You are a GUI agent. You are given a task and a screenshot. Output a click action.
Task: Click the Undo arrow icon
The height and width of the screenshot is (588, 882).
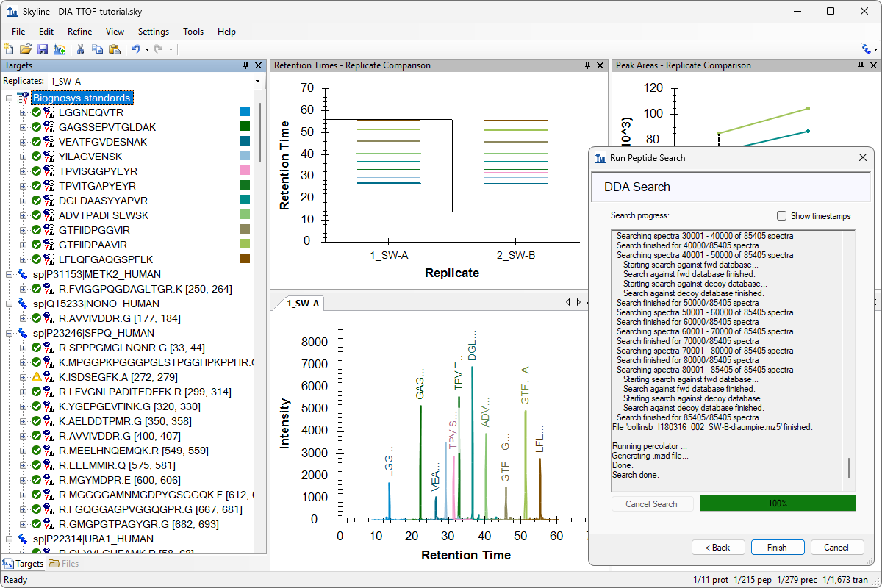tap(135, 49)
